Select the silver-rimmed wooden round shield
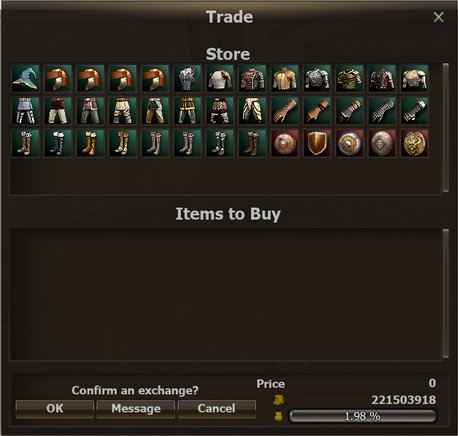The width and height of the screenshot is (458, 436). (x=349, y=143)
